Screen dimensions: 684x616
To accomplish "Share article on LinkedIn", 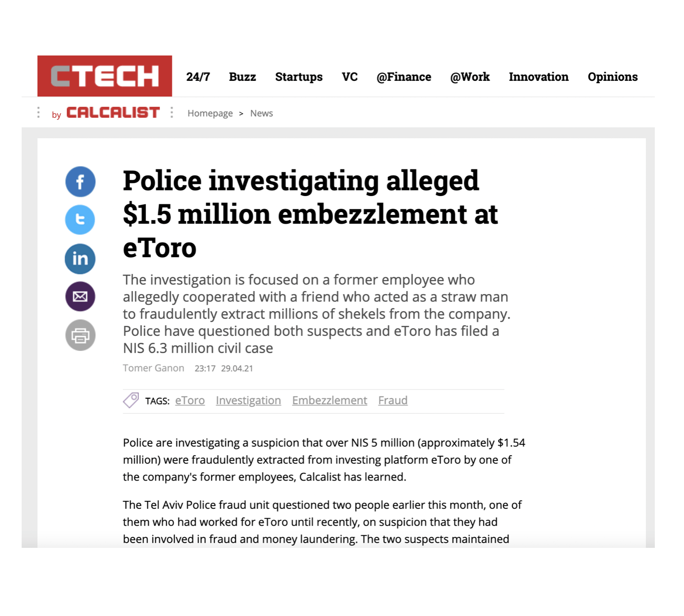I will pyautogui.click(x=80, y=259).
